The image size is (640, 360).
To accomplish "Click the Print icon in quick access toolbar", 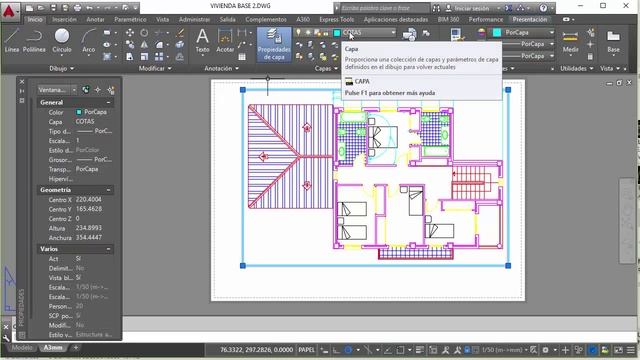I will (77, 8).
